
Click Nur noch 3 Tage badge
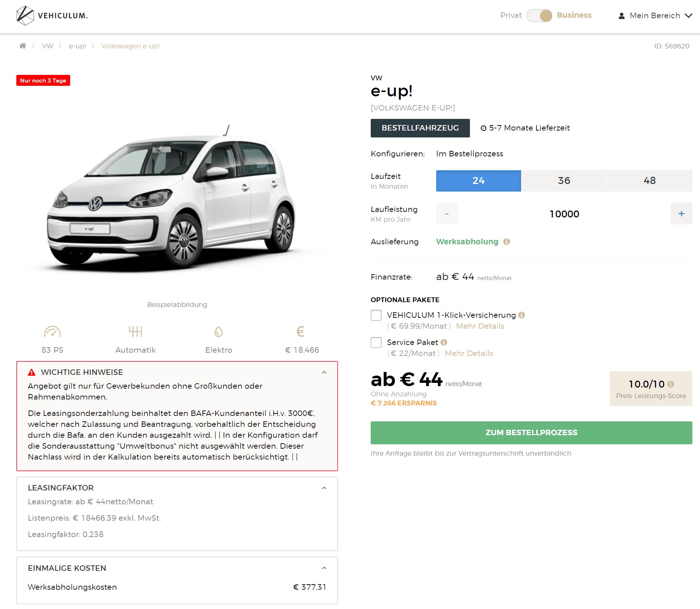(x=43, y=80)
